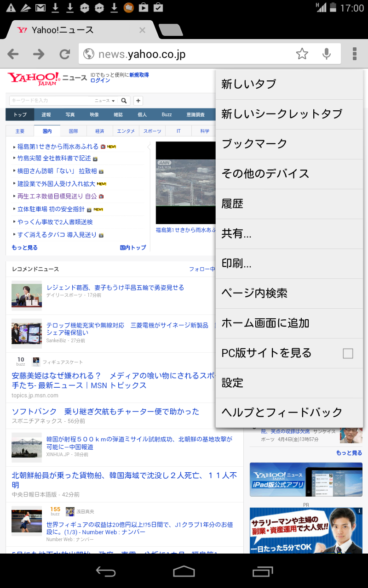Click the 新規取得 link

pyautogui.click(x=139, y=75)
